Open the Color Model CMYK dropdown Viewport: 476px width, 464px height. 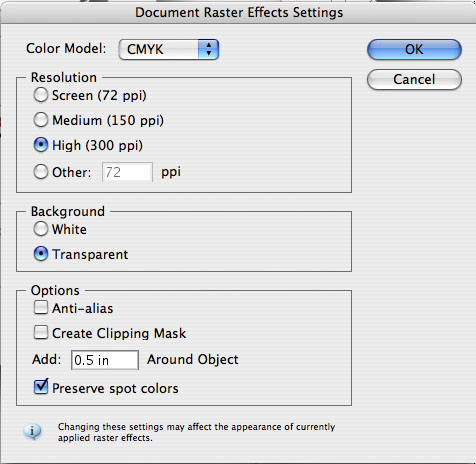(169, 50)
